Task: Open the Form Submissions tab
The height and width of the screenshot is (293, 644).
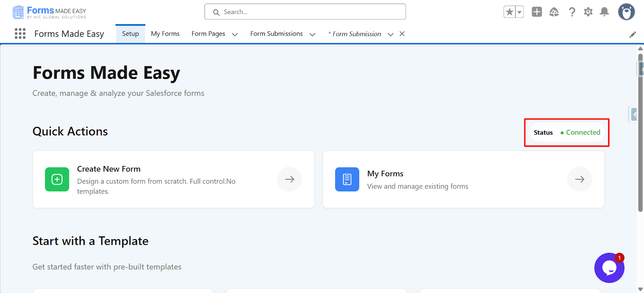Action: click(x=277, y=34)
